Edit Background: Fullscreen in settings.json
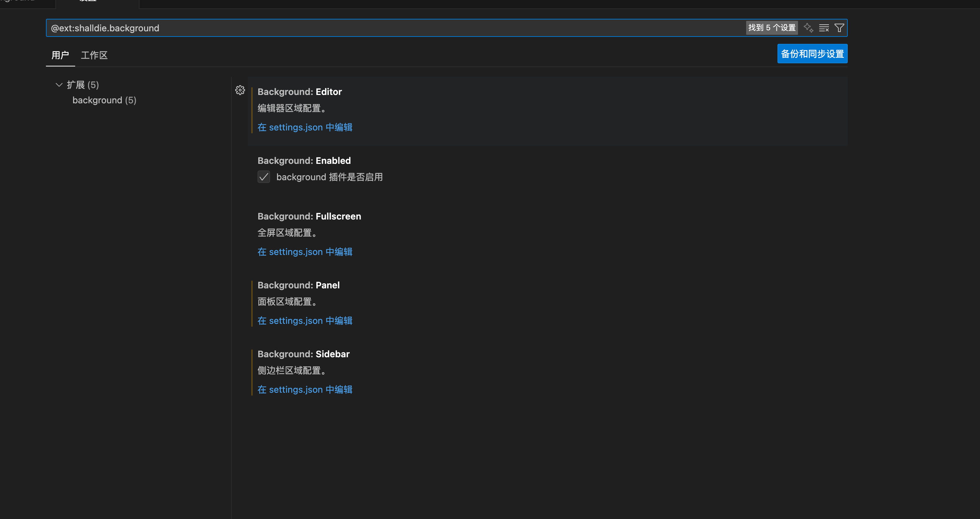Image resolution: width=980 pixels, height=519 pixels. (x=305, y=252)
